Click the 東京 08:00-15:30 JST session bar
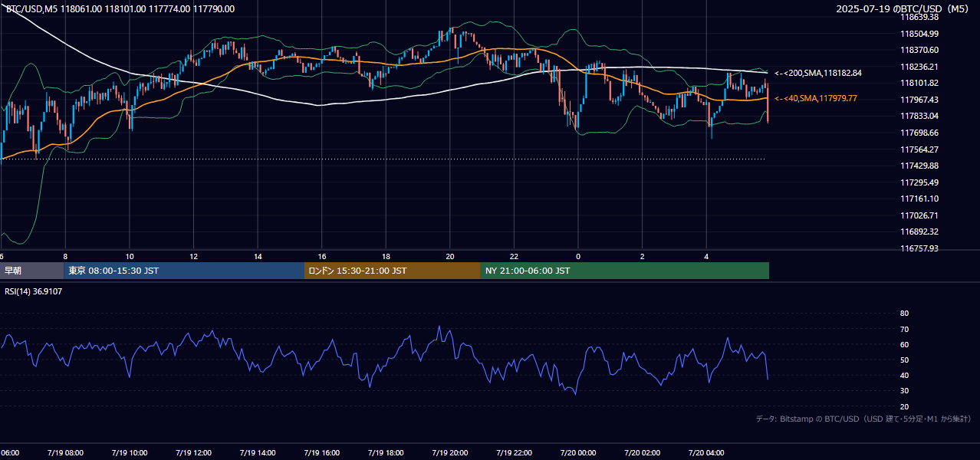The height and width of the screenshot is (460, 980). coord(184,271)
